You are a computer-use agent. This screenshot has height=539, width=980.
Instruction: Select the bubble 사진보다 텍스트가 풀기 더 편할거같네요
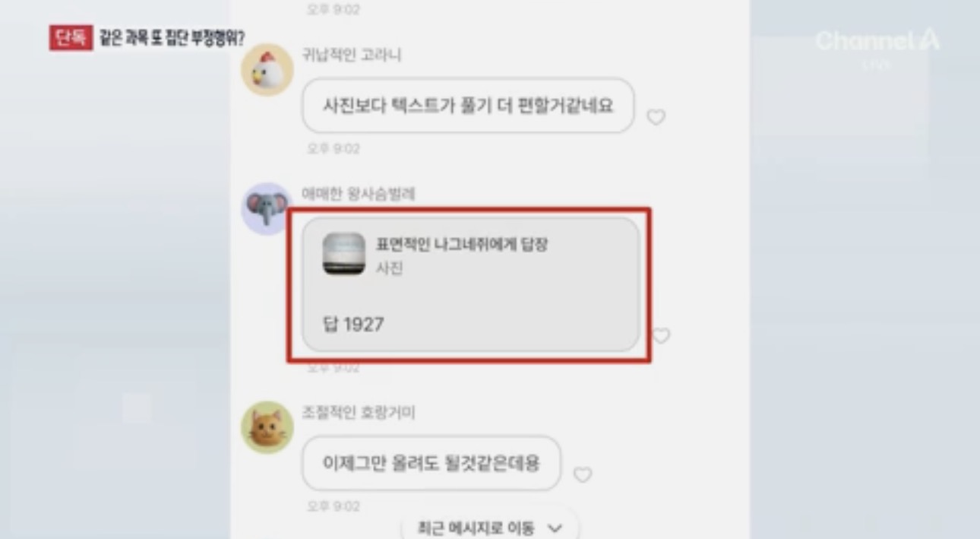tap(468, 106)
